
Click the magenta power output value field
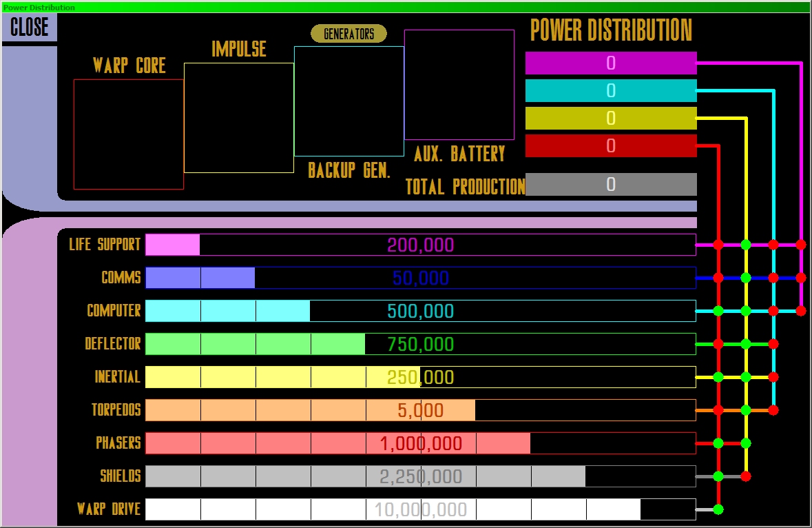(x=611, y=63)
